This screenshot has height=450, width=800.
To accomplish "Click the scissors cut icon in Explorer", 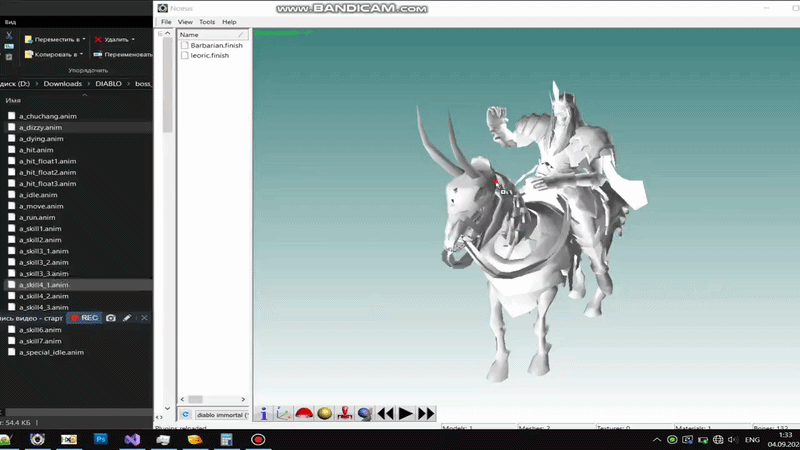I will (x=9, y=35).
